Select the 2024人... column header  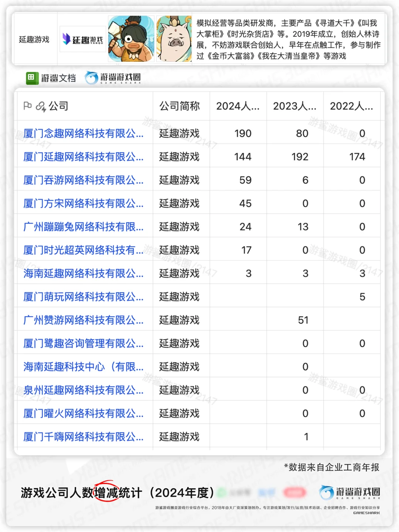coord(238,106)
